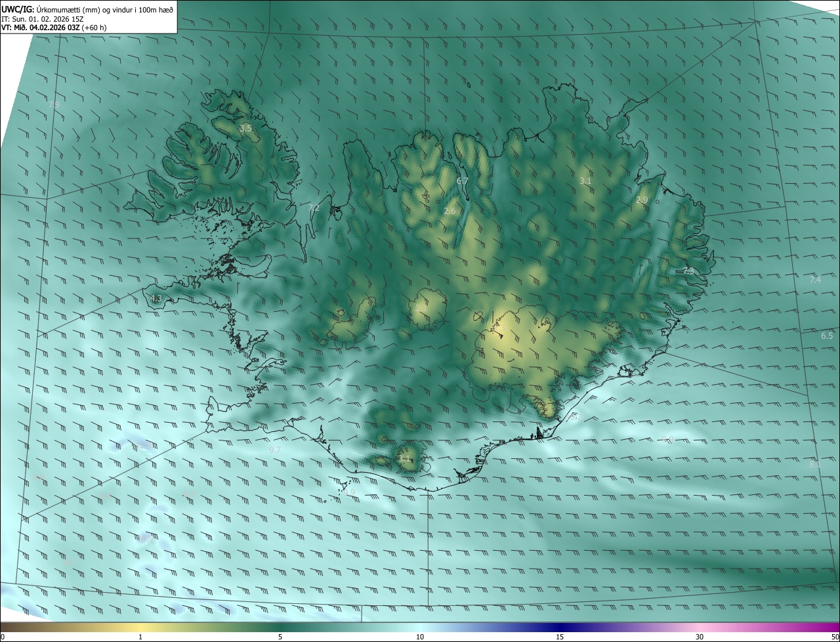Select the 7.2 value label on map

pos(314,208)
